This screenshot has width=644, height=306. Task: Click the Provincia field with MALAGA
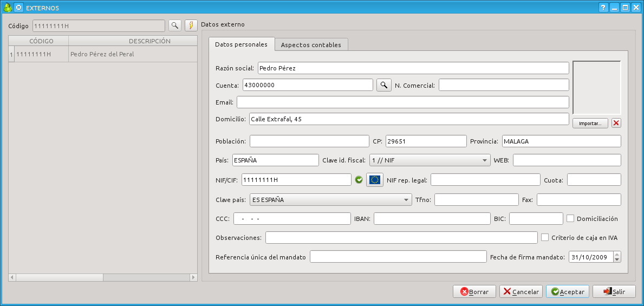(x=561, y=141)
